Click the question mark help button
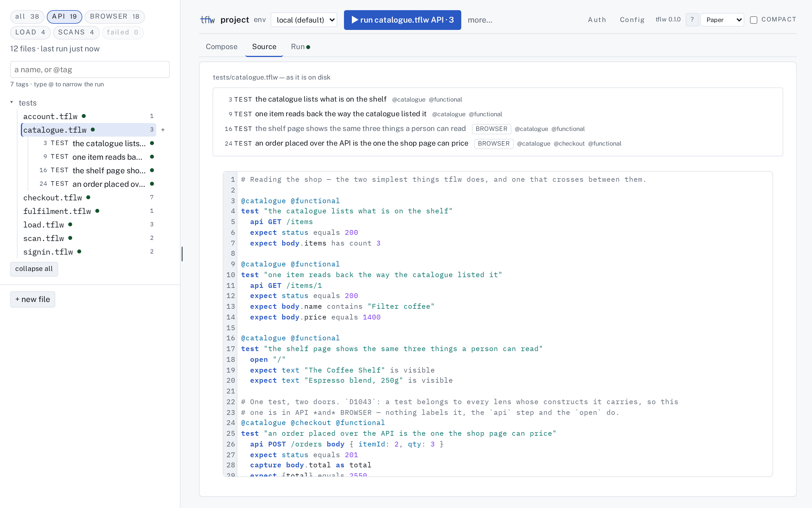 point(692,19)
